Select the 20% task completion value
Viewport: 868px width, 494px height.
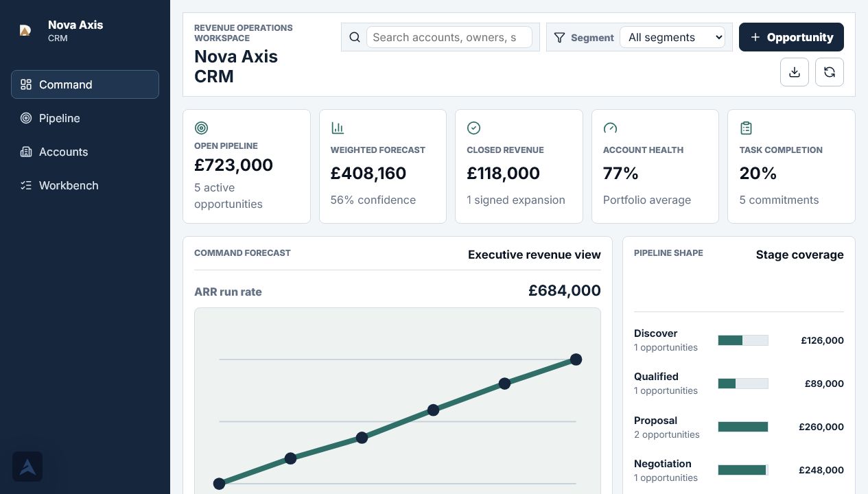point(758,173)
